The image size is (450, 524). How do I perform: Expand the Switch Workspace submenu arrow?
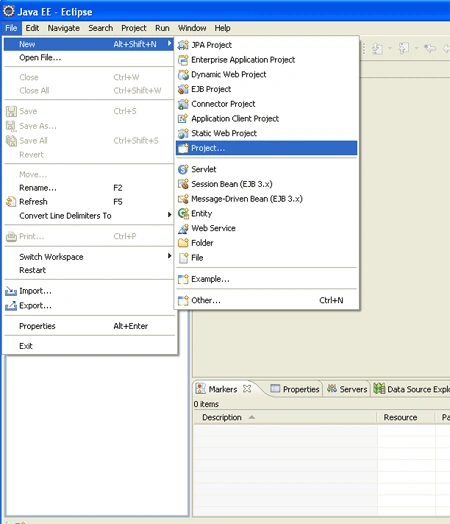(x=169, y=256)
